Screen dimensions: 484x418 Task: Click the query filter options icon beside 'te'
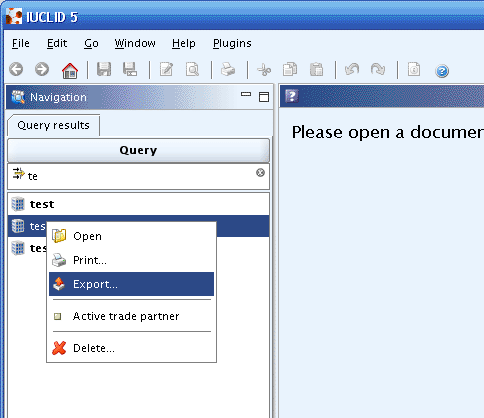pos(18,174)
